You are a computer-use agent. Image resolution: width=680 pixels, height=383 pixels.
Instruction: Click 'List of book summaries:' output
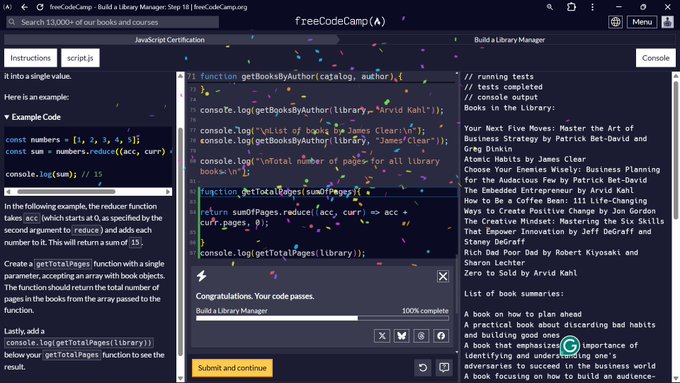pos(514,294)
